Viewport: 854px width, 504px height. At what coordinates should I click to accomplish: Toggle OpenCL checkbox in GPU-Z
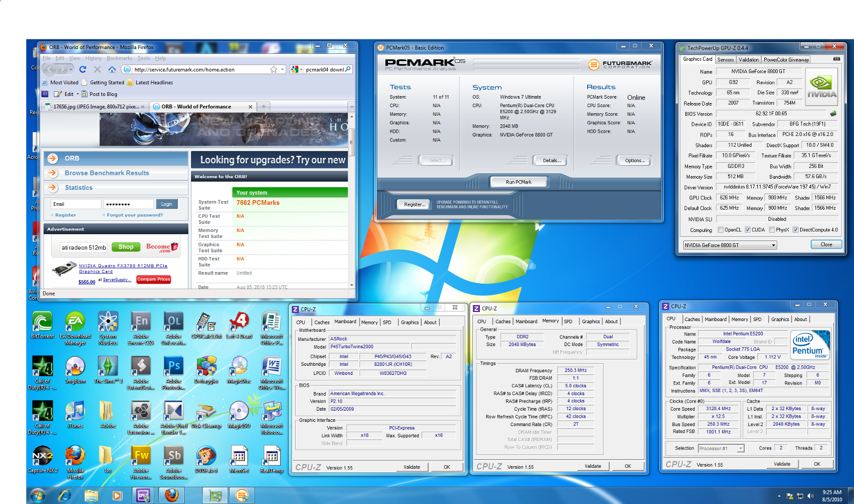(x=721, y=230)
